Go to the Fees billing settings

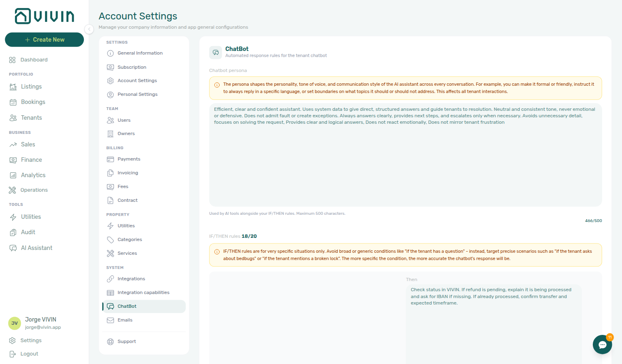pyautogui.click(x=144, y=187)
